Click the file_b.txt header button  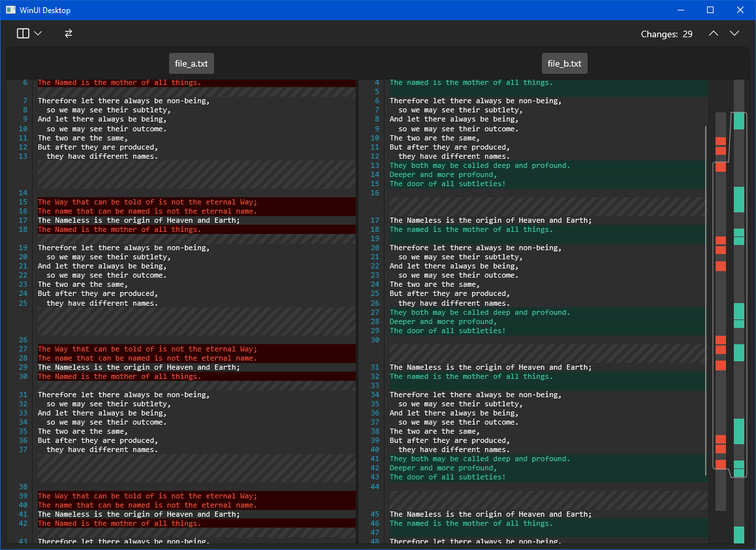(565, 63)
